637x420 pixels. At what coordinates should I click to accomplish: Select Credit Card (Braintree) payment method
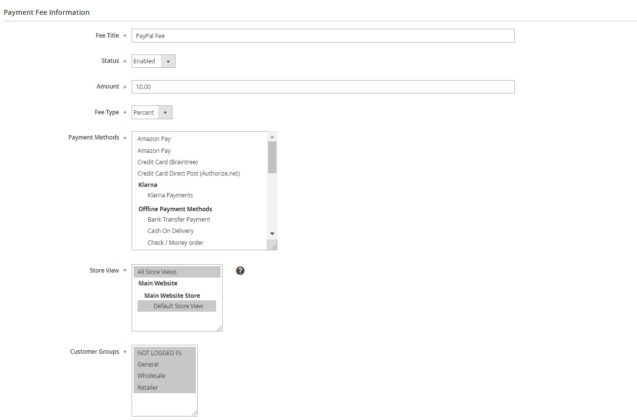[167, 162]
